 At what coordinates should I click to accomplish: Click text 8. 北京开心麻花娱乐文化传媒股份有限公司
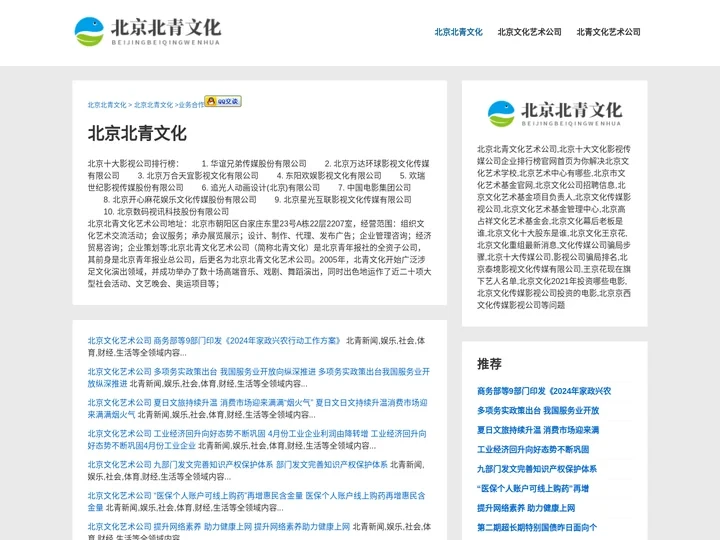180,199
